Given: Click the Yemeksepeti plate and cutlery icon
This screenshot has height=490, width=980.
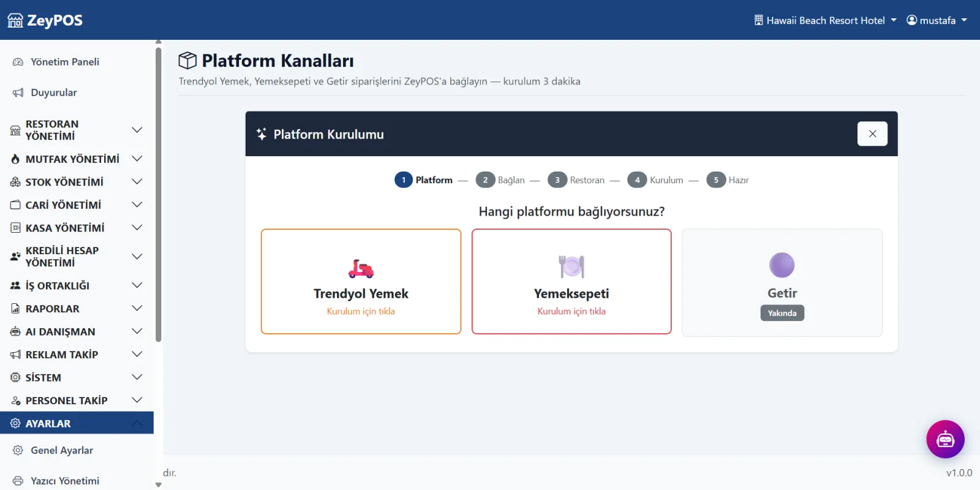Looking at the screenshot, I should pos(571,266).
